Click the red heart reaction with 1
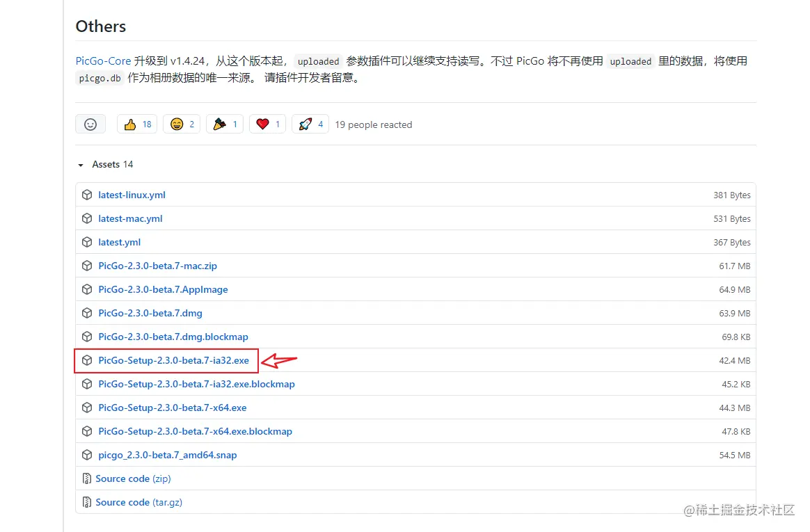The image size is (810, 532). 268,124
